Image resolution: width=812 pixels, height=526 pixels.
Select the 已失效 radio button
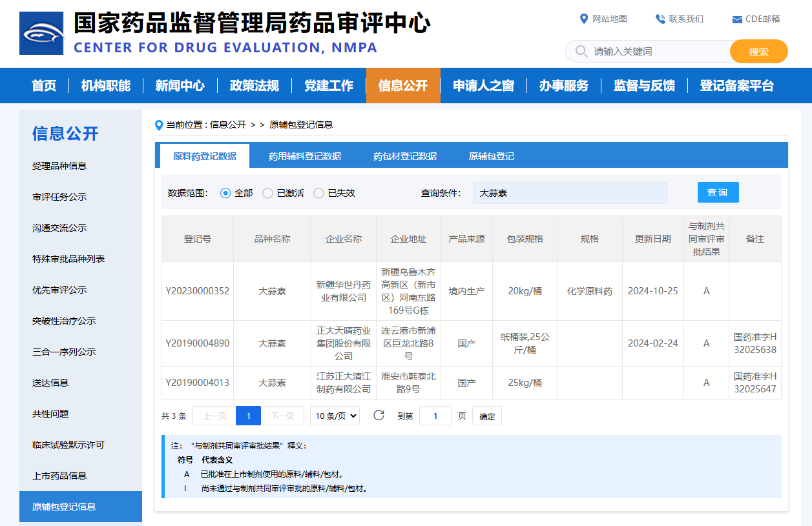[x=318, y=193]
